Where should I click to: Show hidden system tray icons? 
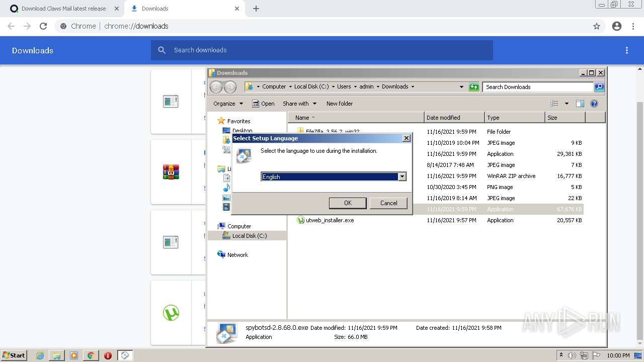[561, 355]
